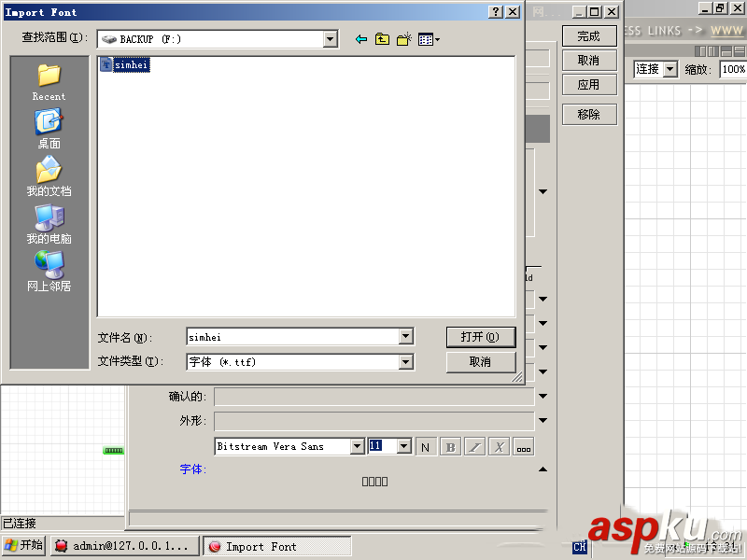Open the Recent places shortcut

coord(49,82)
